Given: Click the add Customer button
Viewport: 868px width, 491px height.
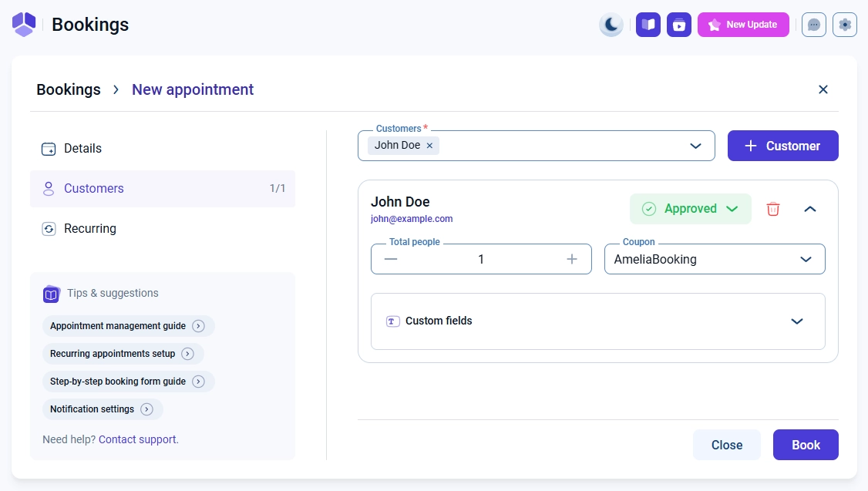Looking at the screenshot, I should click(782, 146).
